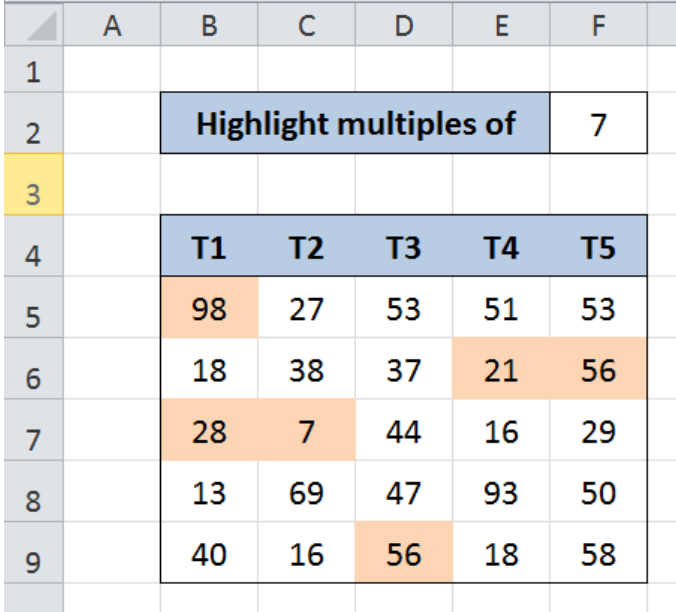Select column B header
This screenshot has height=612, width=676.
(x=209, y=25)
